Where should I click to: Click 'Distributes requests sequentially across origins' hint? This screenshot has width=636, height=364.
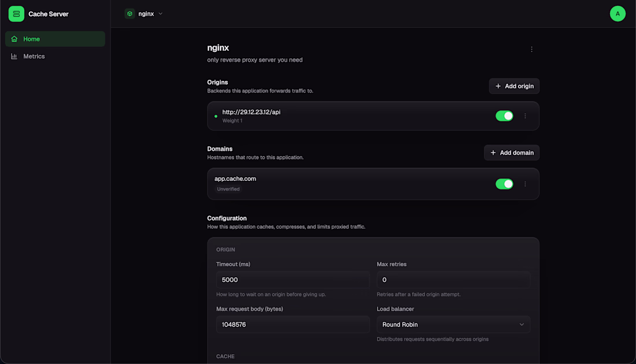point(432,339)
